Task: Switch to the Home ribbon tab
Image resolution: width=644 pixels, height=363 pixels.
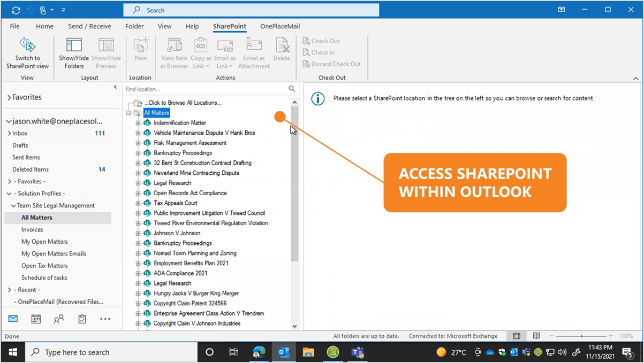Action: click(44, 26)
